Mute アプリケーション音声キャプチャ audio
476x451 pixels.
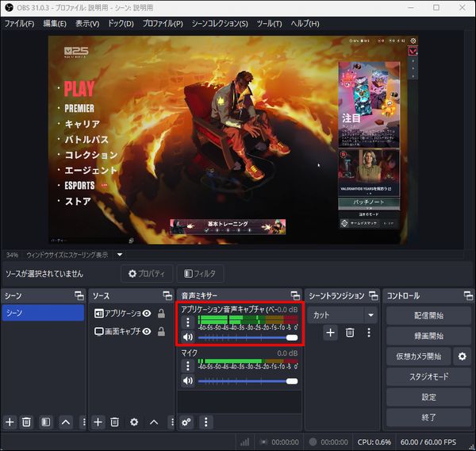coord(188,337)
